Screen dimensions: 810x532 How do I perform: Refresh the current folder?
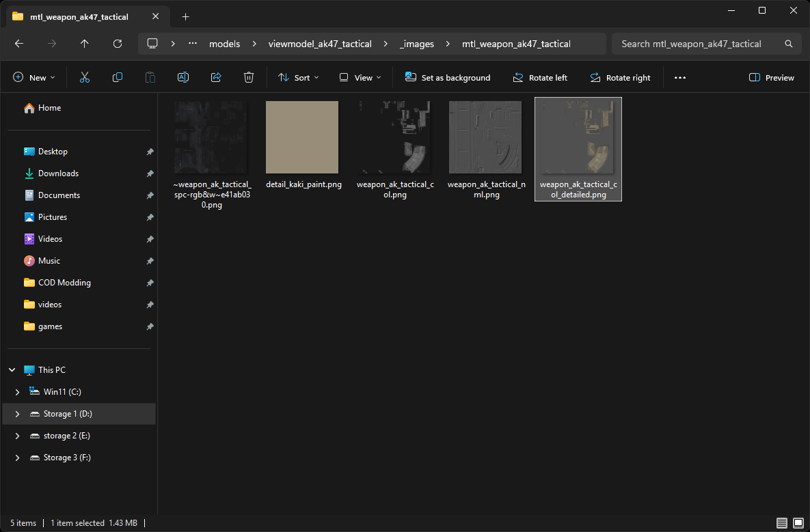(118, 44)
